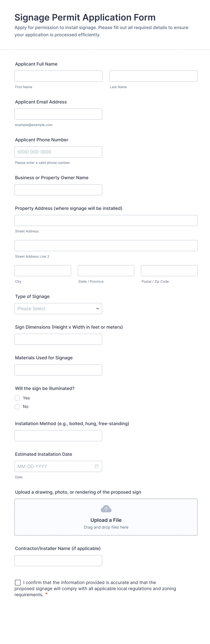Screen dimensions: 210x644
Task: Click the calendar icon in date field
Action: (x=97, y=466)
